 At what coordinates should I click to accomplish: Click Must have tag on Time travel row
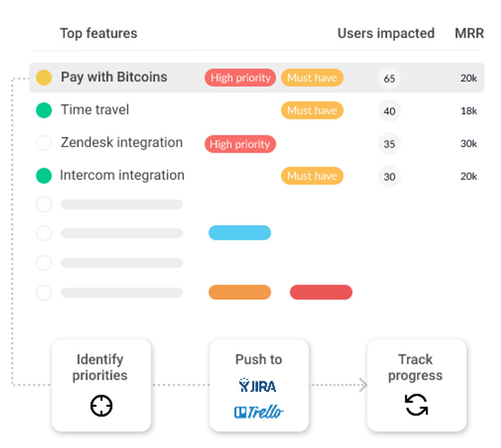(312, 111)
